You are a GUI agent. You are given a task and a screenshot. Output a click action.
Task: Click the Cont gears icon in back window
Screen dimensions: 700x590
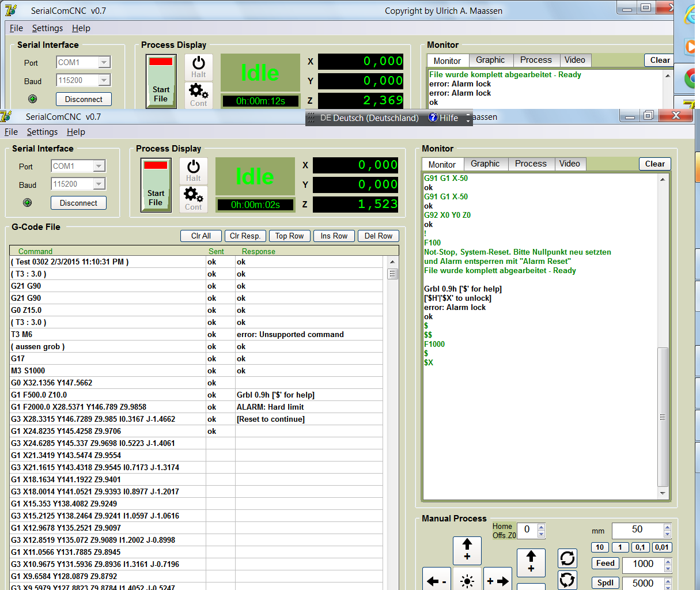tap(199, 94)
